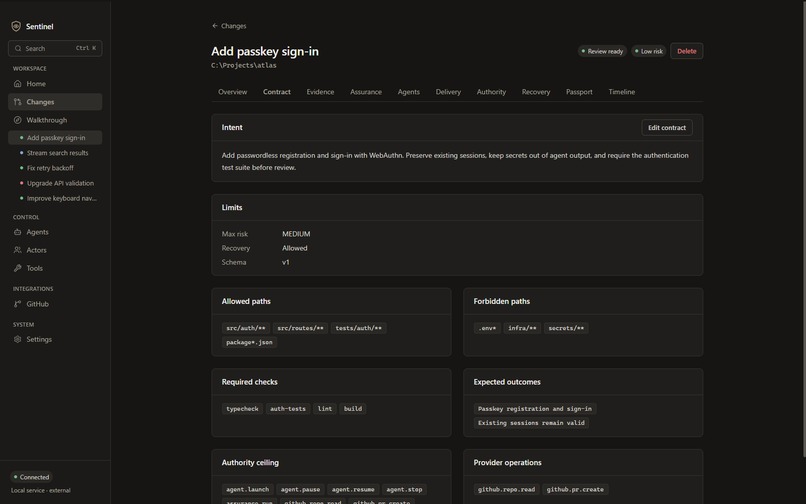Click Passkey registration and sign-in outcome
The height and width of the screenshot is (504, 806).
(x=535, y=409)
